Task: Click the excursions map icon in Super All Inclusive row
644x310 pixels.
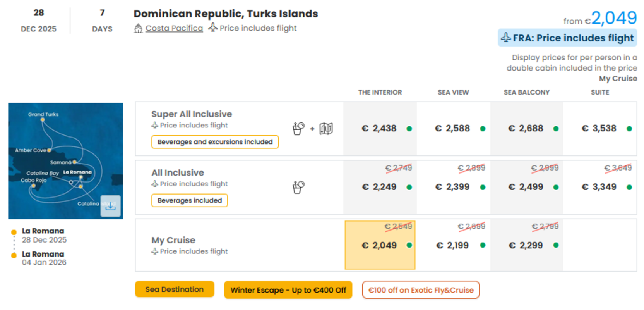Action: [x=326, y=128]
